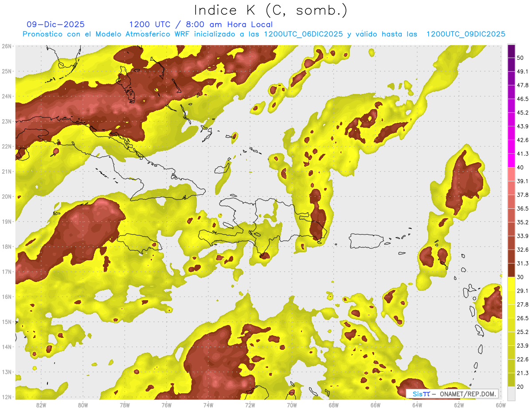The image size is (532, 411).
Task: Click the legend value "40"
Action: point(520,168)
